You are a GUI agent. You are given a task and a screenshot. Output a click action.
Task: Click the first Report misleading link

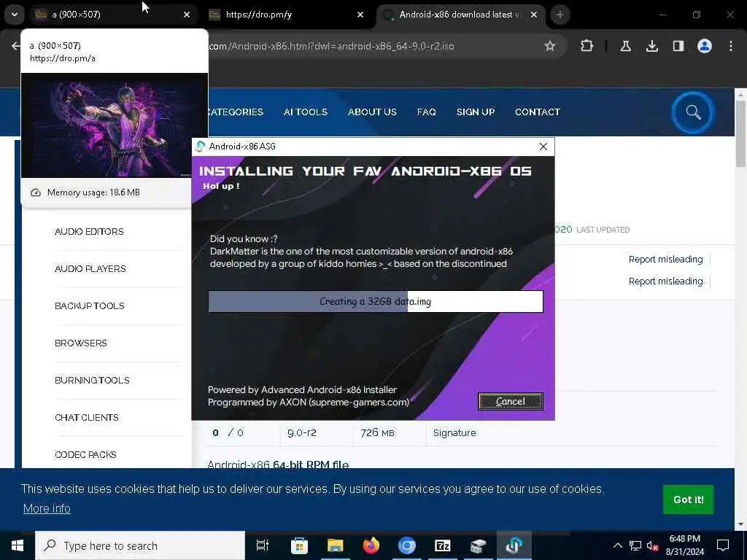tap(665, 259)
